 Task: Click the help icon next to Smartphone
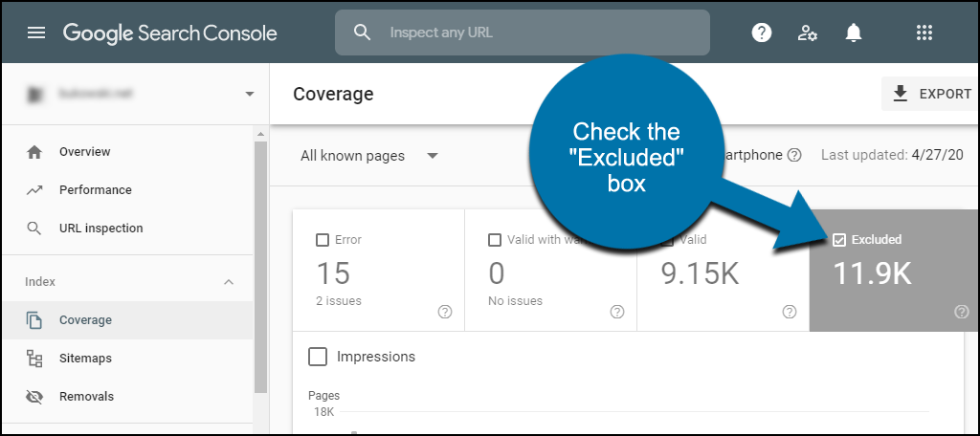click(x=793, y=156)
